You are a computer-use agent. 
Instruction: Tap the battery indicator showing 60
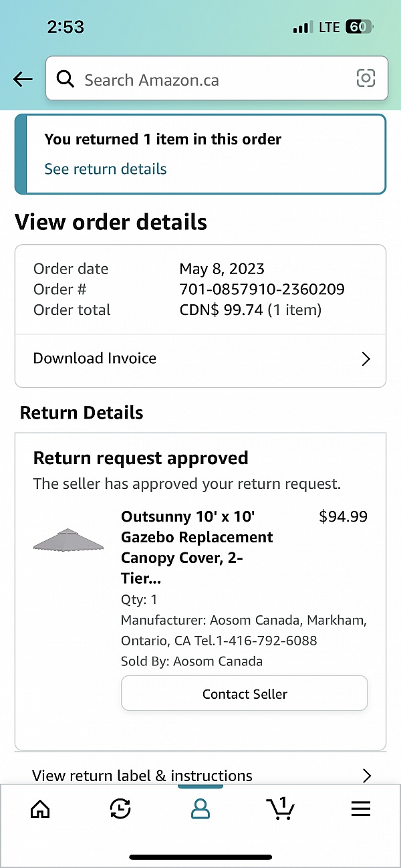point(359,27)
